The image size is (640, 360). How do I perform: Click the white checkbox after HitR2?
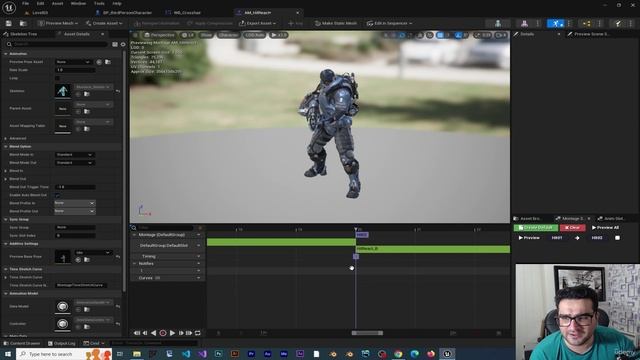617,238
